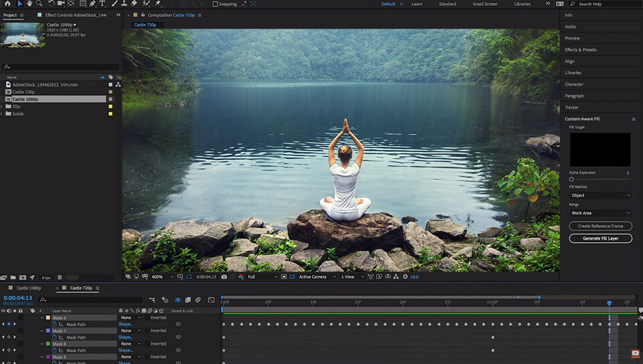This screenshot has height=364, width=643.
Task: Select the Clone Stamp tool
Action: tap(123, 3)
